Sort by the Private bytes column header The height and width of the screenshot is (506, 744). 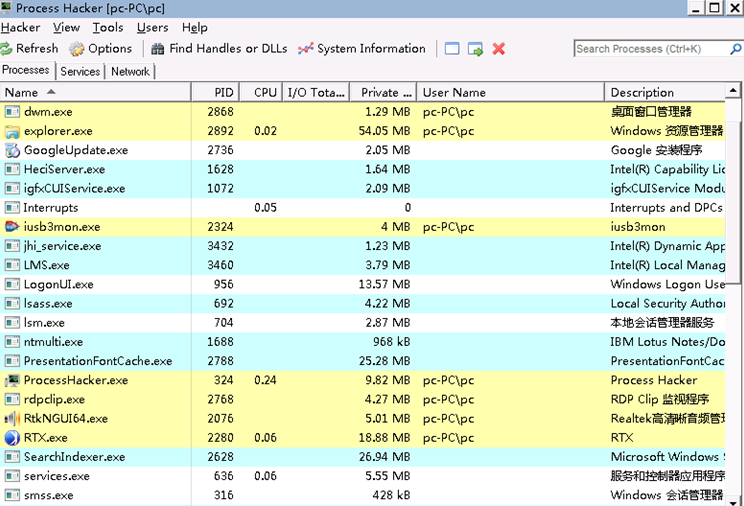coord(383,92)
